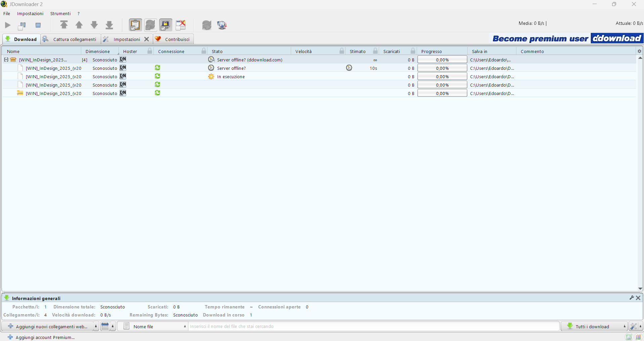
Task: Toggle the Connessione column lock
Action: [203, 51]
